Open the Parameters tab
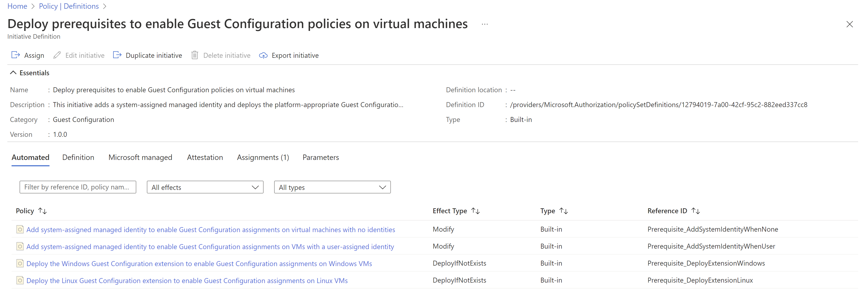This screenshot has height=305, width=868. tap(320, 157)
